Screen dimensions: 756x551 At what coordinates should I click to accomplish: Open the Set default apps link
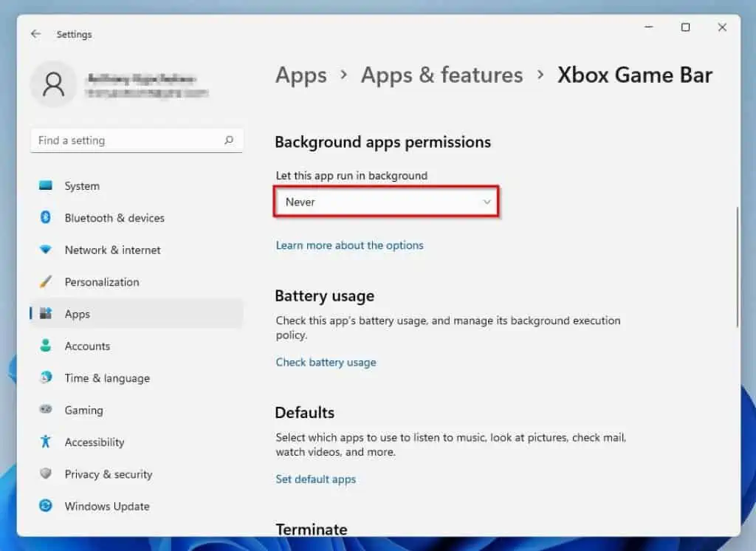pyautogui.click(x=315, y=479)
